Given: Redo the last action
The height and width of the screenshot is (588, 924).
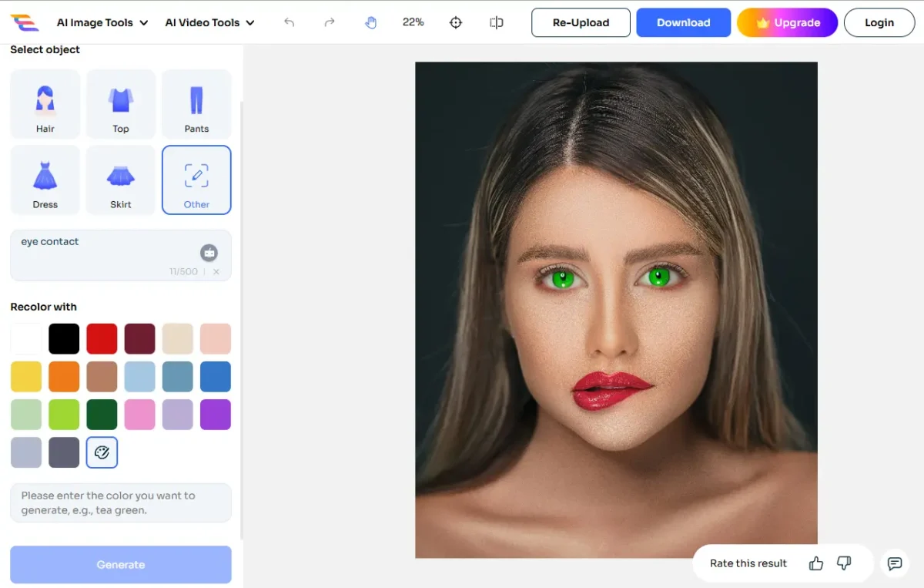Looking at the screenshot, I should pyautogui.click(x=330, y=22).
